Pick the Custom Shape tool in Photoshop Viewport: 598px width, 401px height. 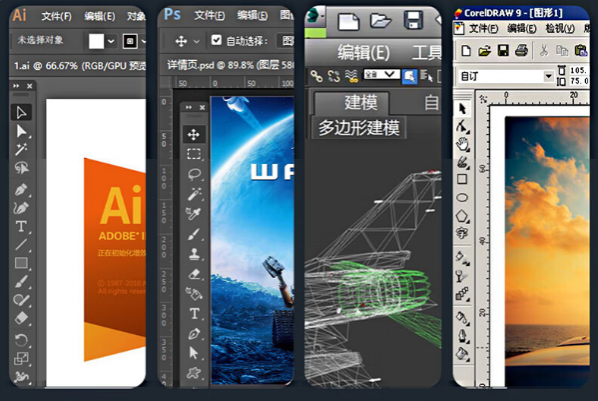point(194,373)
